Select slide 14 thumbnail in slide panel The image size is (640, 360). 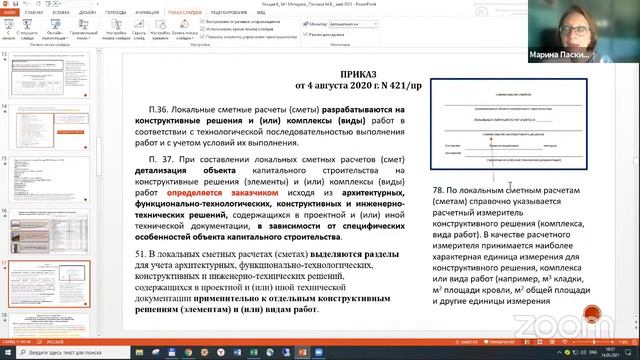(x=49, y=127)
